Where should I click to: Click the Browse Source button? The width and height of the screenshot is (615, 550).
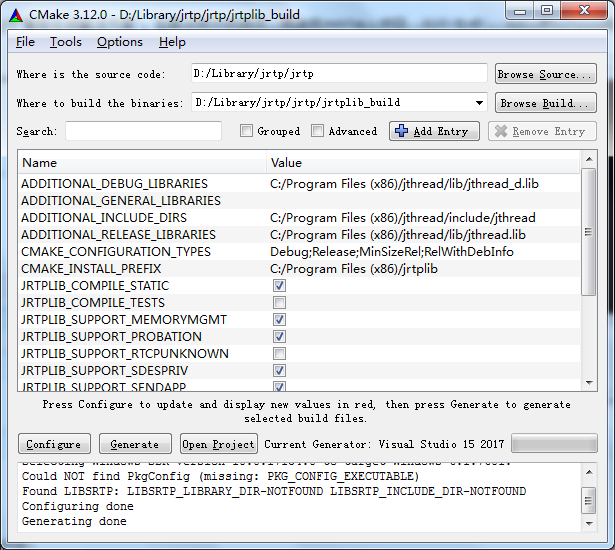click(546, 74)
